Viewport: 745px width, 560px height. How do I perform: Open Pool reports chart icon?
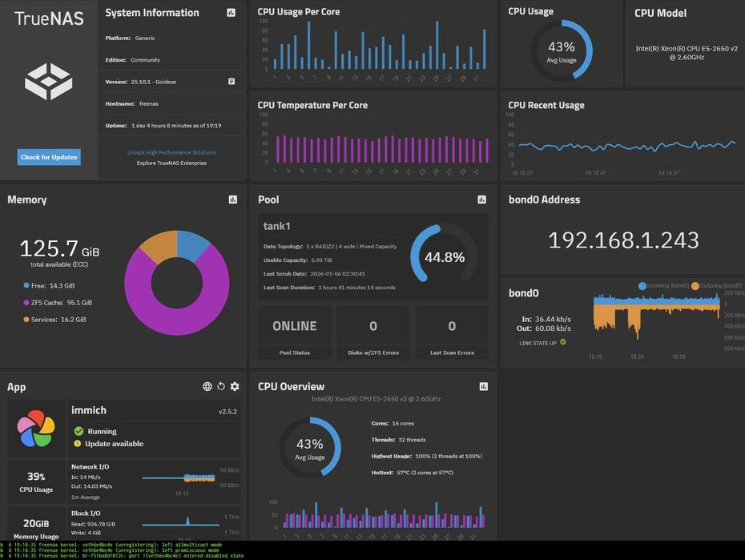[481, 199]
